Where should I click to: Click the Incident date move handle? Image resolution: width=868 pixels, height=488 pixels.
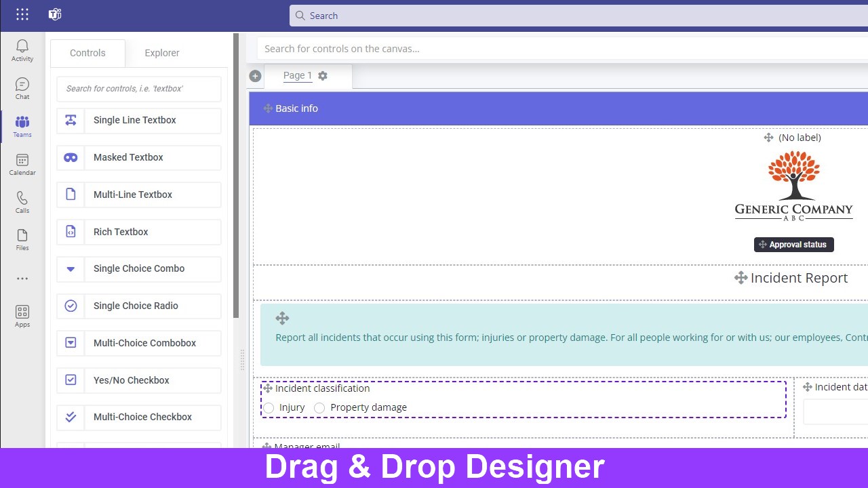point(807,387)
